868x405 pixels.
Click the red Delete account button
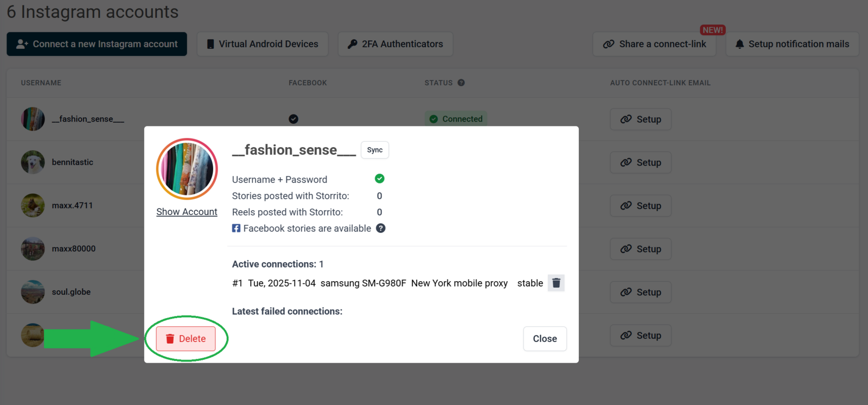[186, 339]
